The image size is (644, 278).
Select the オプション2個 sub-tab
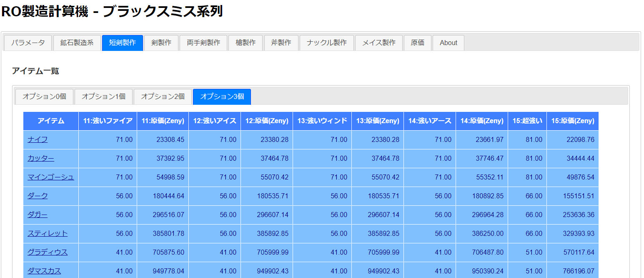(163, 96)
